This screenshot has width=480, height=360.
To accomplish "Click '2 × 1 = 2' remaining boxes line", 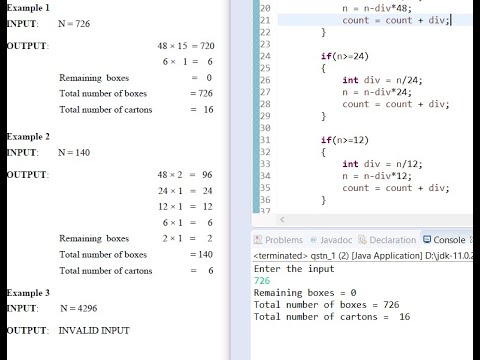I will pyautogui.click(x=187, y=239).
